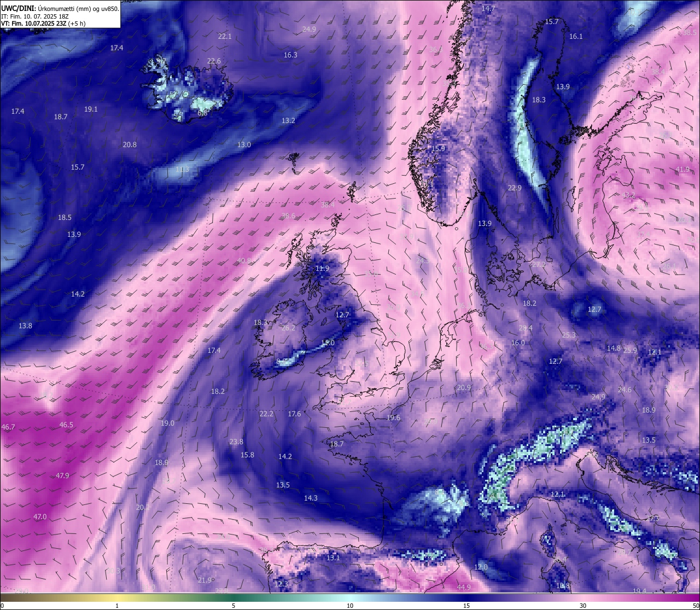Viewport: 700px width, 610px height.
Task: Select the 24.6 value over Ukraine area
Action: click(x=625, y=390)
